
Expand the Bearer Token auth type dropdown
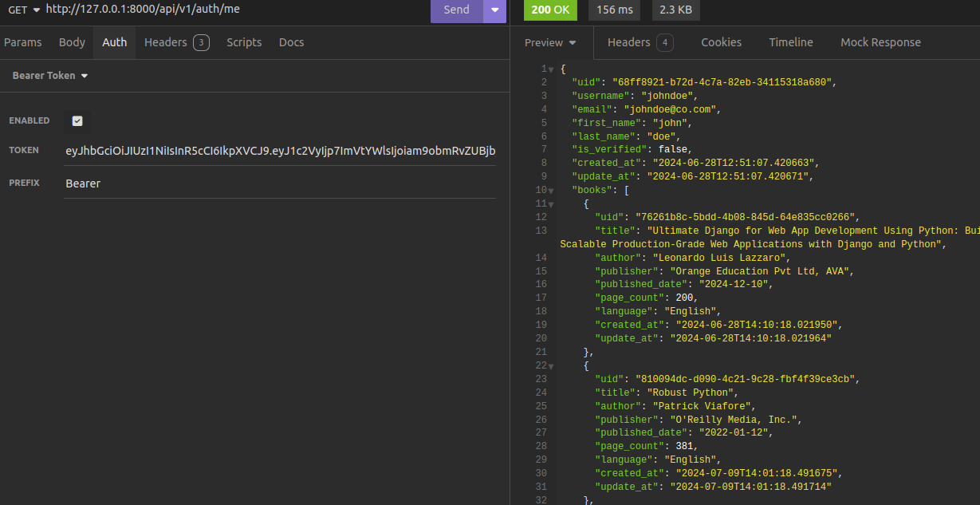[49, 76]
